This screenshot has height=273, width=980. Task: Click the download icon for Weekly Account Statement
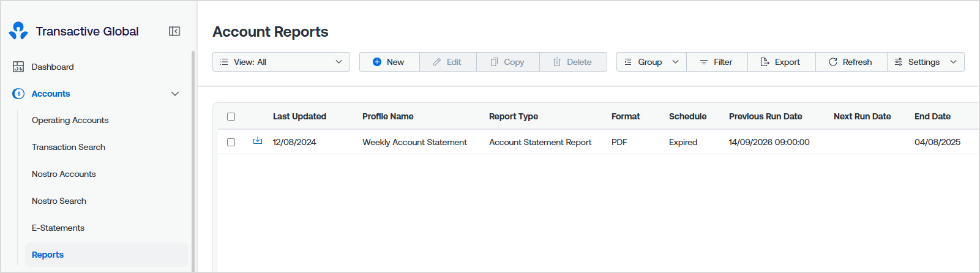point(258,141)
